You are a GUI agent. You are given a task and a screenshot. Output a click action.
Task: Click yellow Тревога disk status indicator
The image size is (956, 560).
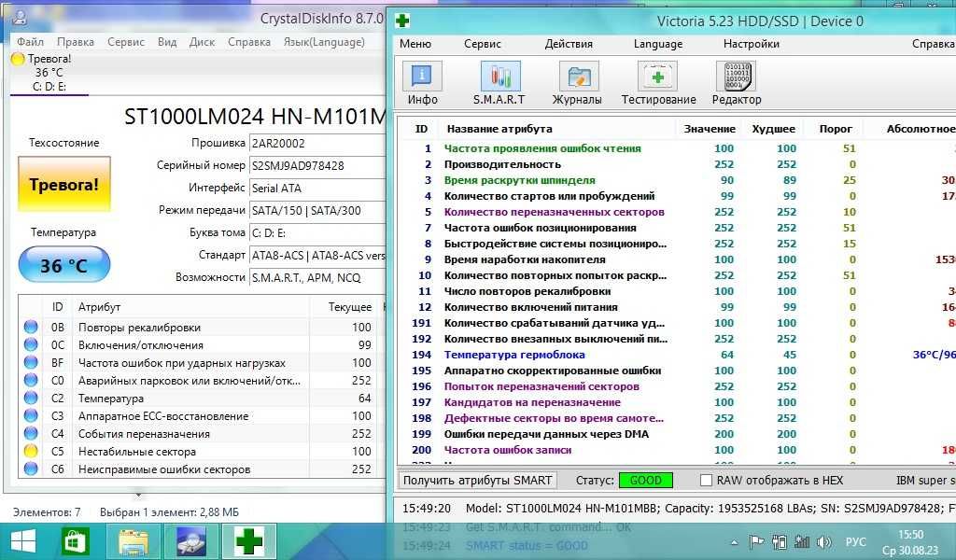(x=18, y=59)
